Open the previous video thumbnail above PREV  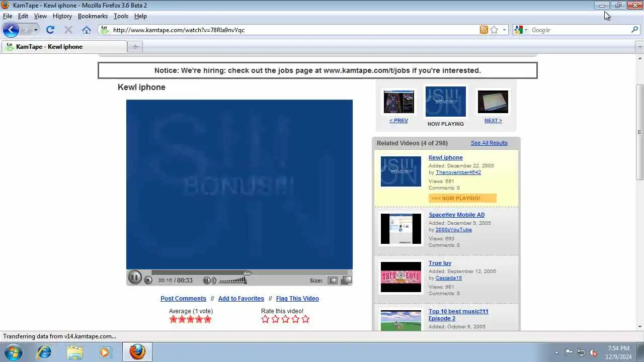coord(399,102)
